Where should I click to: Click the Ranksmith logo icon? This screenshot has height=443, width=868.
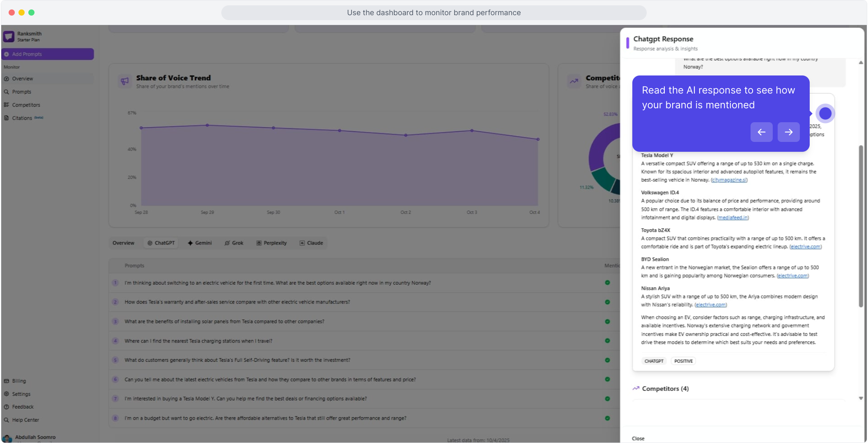[9, 37]
